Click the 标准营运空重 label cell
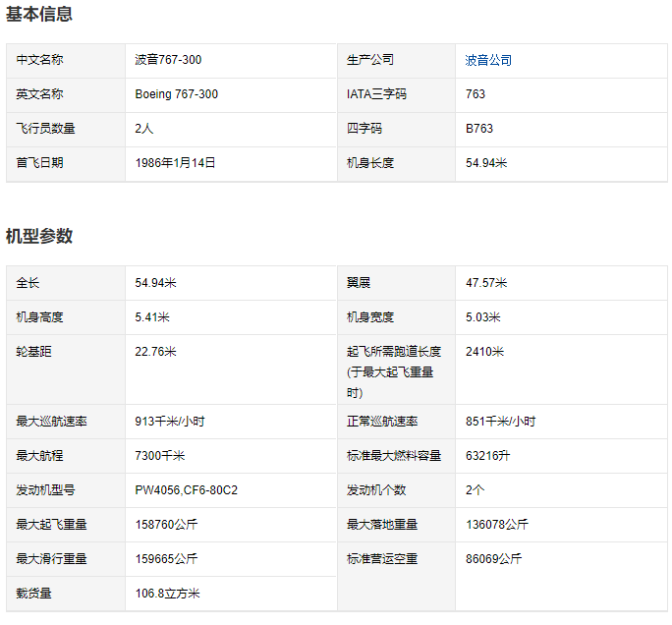This screenshot has height=625, width=672. 396,577
